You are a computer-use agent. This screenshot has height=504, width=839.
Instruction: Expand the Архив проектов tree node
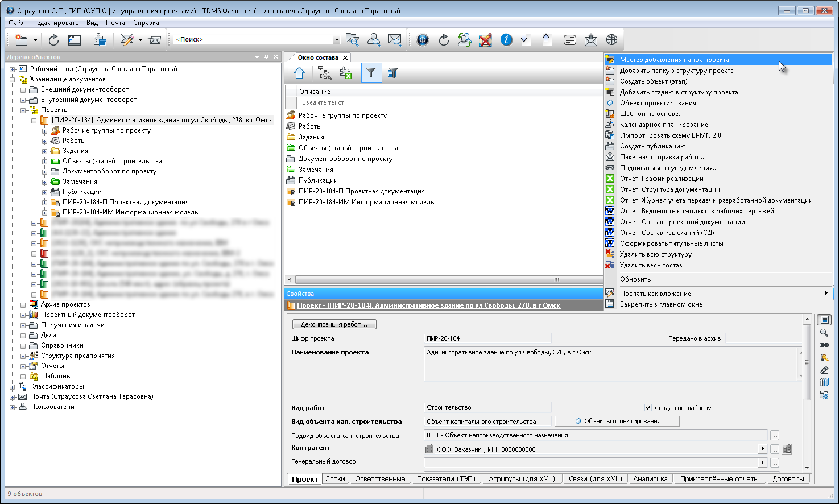pos(23,305)
